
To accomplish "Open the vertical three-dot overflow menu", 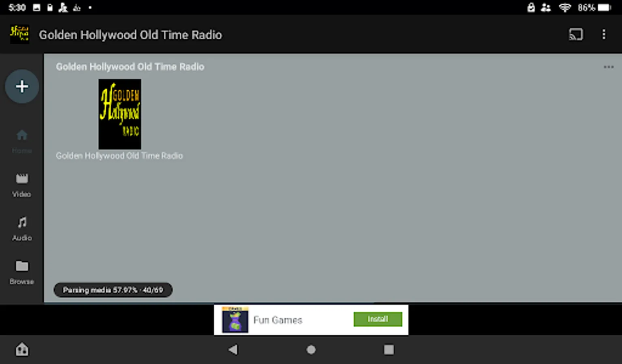I will [604, 34].
